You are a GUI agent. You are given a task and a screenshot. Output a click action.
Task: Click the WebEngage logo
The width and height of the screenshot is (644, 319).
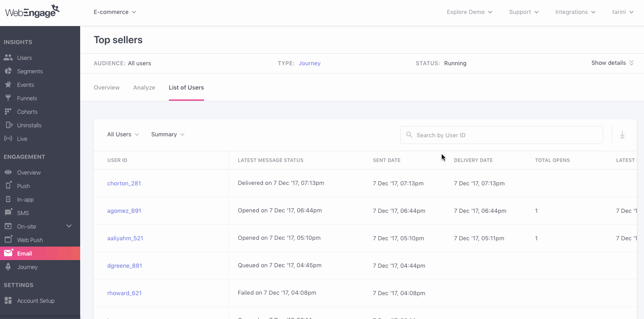32,11
